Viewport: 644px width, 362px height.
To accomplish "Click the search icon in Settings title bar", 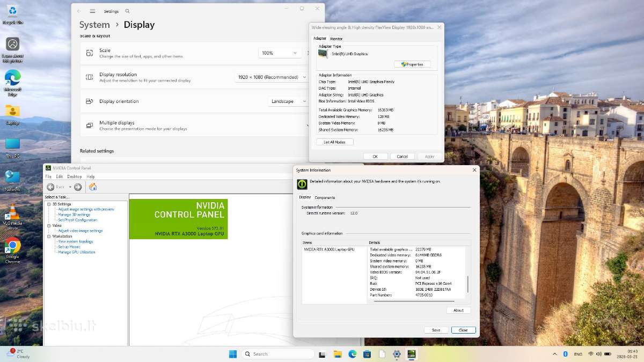I will tap(127, 11).
